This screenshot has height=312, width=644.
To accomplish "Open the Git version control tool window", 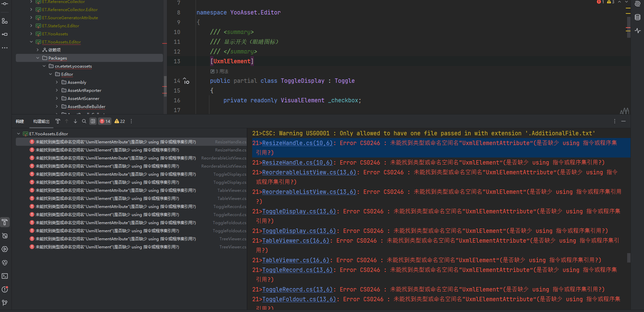I will (x=5, y=303).
